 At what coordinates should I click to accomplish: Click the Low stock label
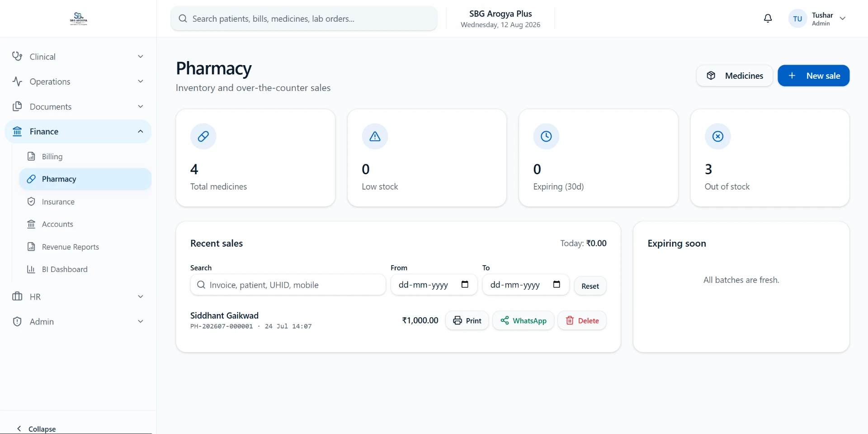point(380,186)
